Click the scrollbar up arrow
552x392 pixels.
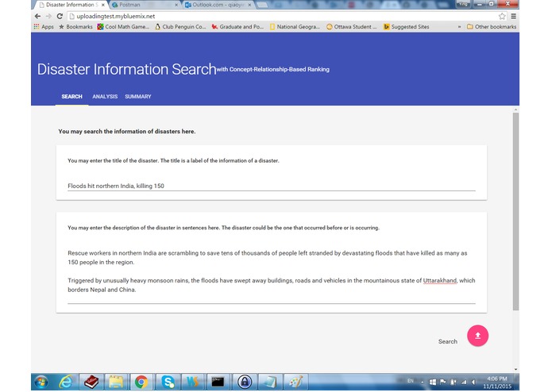pos(515,110)
